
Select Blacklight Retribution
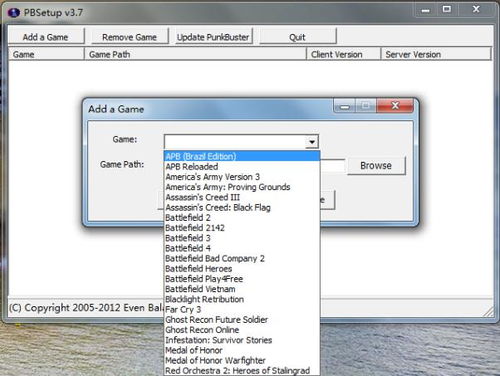(x=242, y=299)
